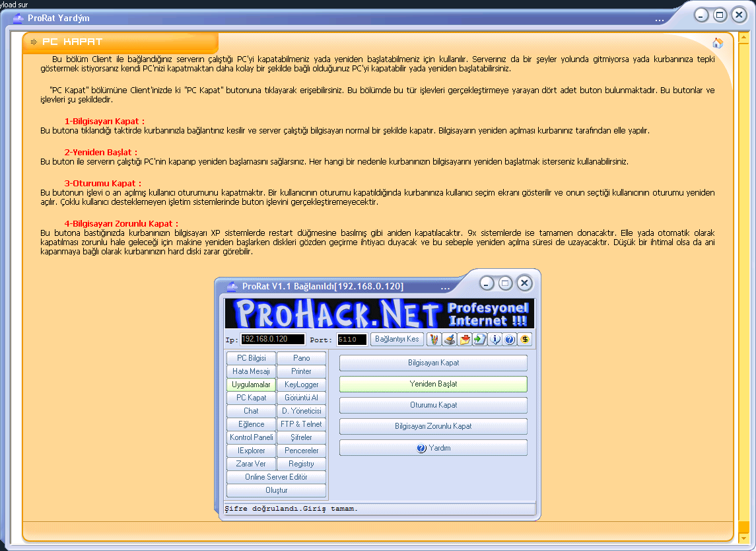Viewport: 756px width, 551px height.
Task: Click the Yeniden Başlat button
Action: [x=433, y=384]
